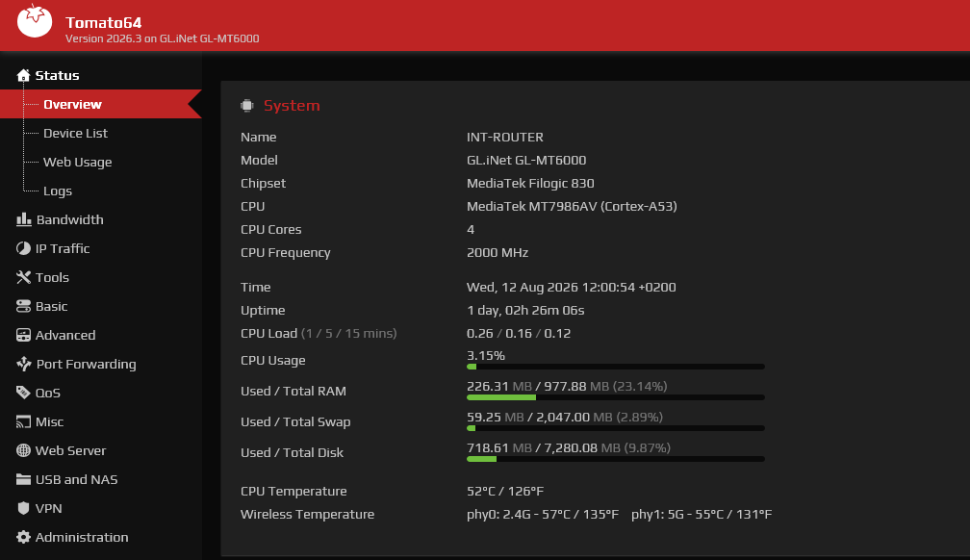Select the Overview page
Screen dimensions: 970x560
point(101,104)
